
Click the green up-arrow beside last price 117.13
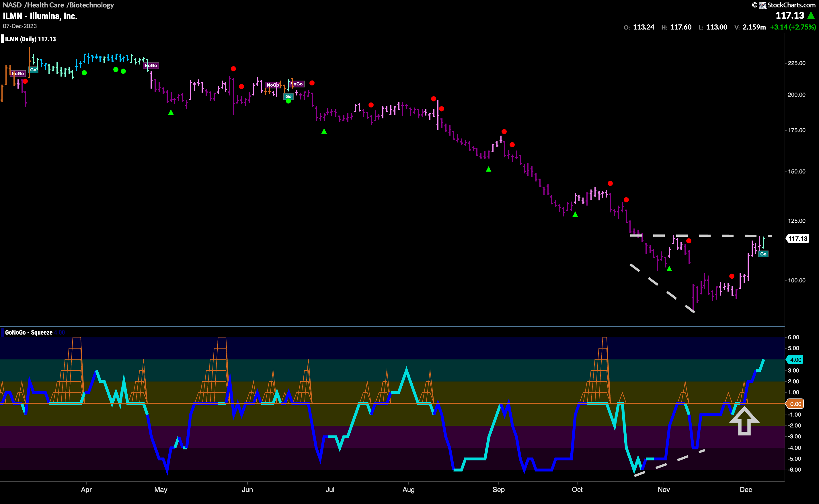click(811, 15)
